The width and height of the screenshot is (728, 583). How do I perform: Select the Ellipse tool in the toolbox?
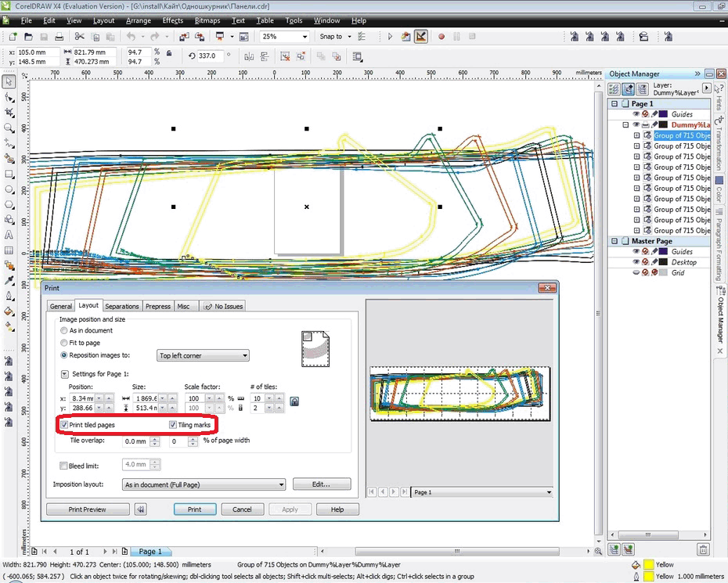(x=9, y=189)
